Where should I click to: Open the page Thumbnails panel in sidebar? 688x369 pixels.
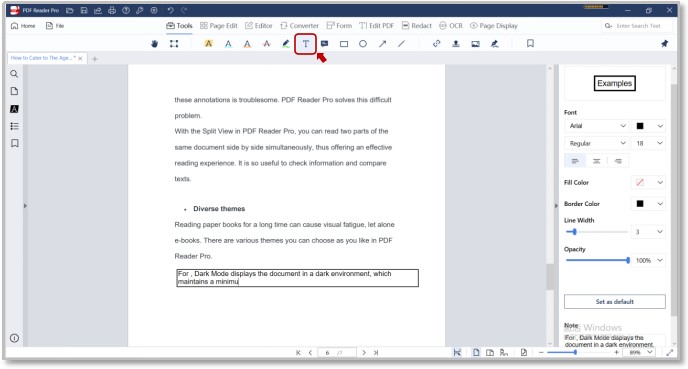point(14,91)
